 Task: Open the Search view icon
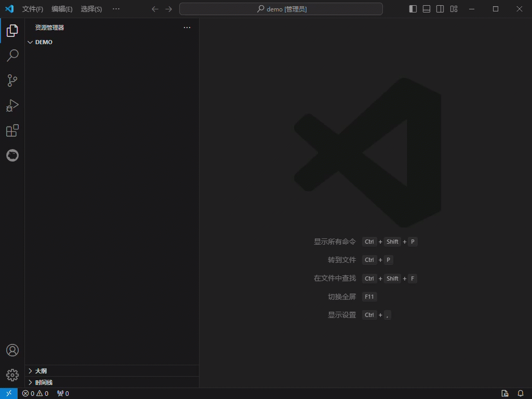pos(12,55)
